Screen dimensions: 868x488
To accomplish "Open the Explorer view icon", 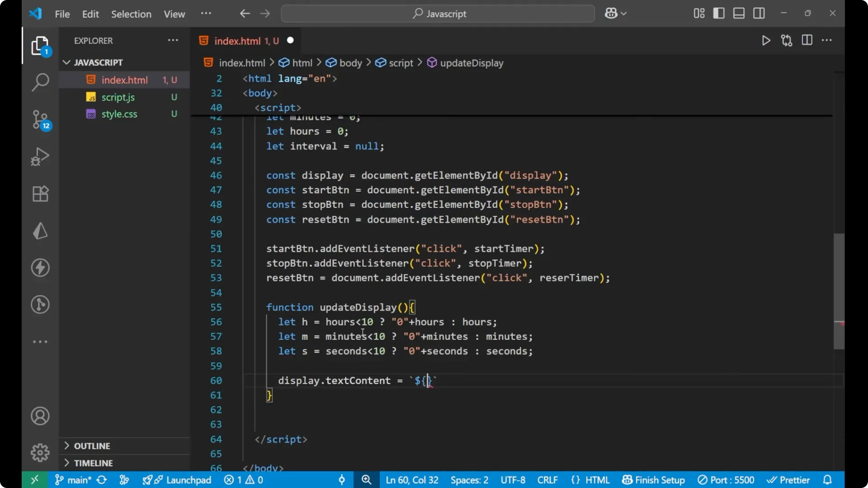I will pos(40,45).
